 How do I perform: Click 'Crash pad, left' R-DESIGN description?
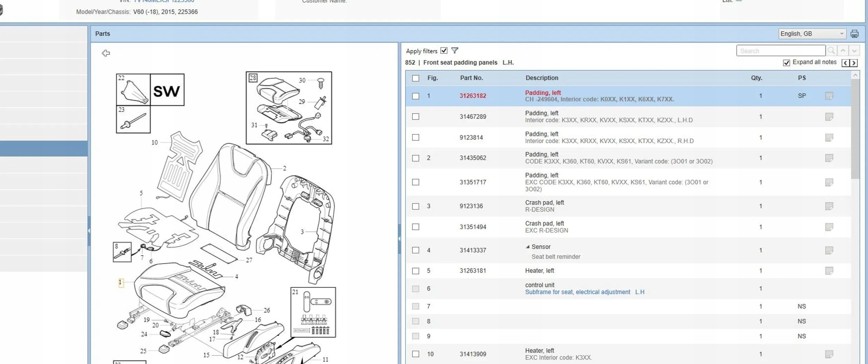tap(544, 203)
